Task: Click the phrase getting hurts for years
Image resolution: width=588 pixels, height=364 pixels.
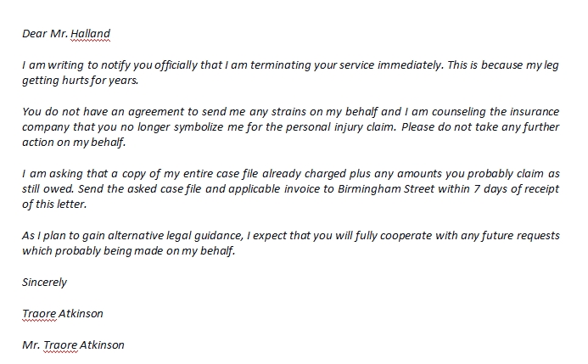Action: pyautogui.click(x=81, y=81)
